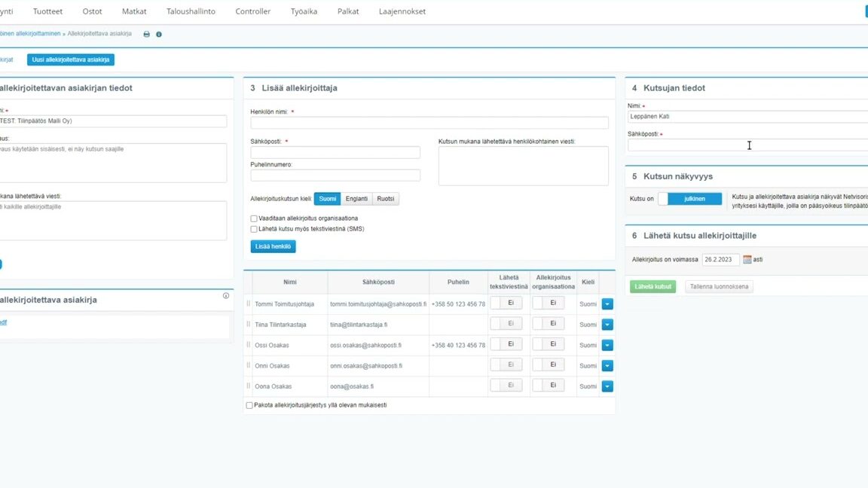Viewport: 868px width, 488px height.
Task: Click validity date field 26.2.2023
Action: [721, 260]
